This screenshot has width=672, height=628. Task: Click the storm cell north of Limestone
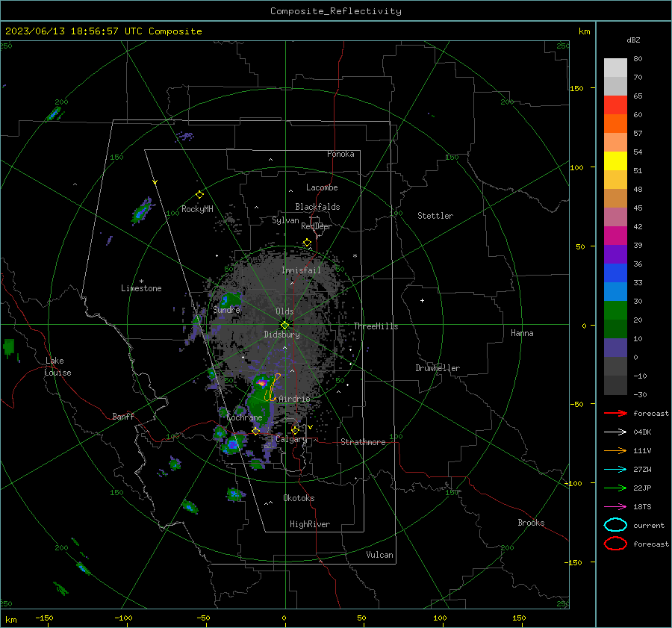point(141,211)
